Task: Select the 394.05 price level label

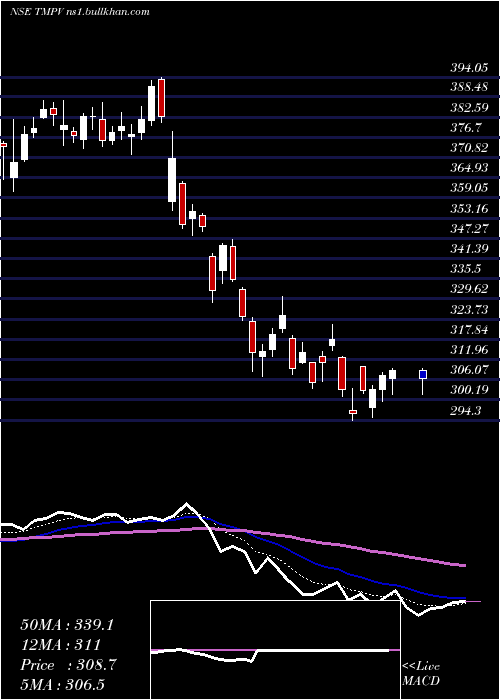Action: [468, 68]
